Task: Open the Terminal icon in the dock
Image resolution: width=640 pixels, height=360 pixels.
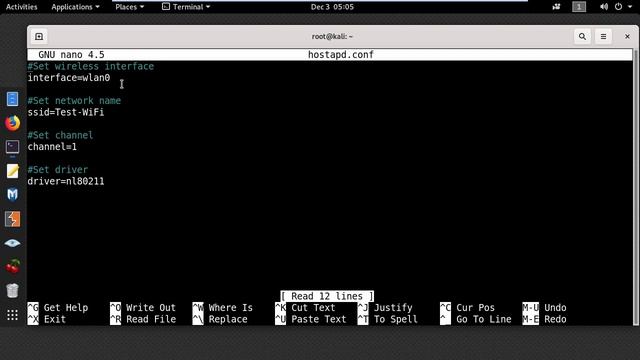Action: pos(13,147)
